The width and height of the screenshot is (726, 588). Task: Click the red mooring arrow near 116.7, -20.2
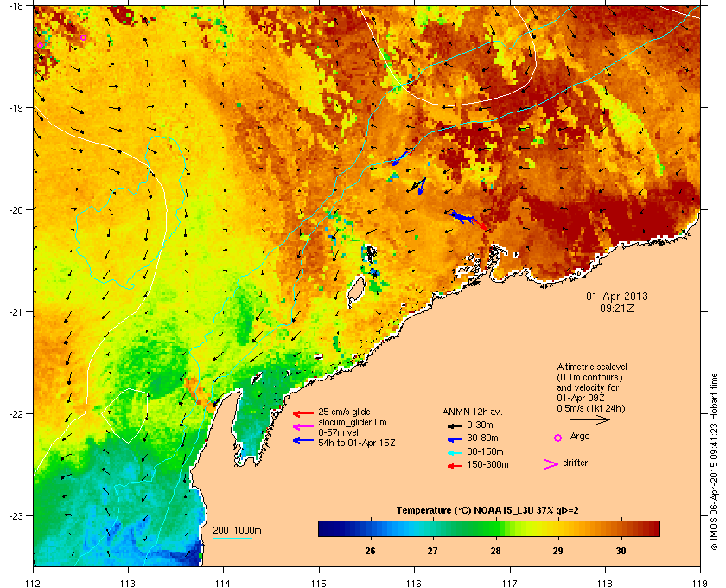tap(479, 224)
